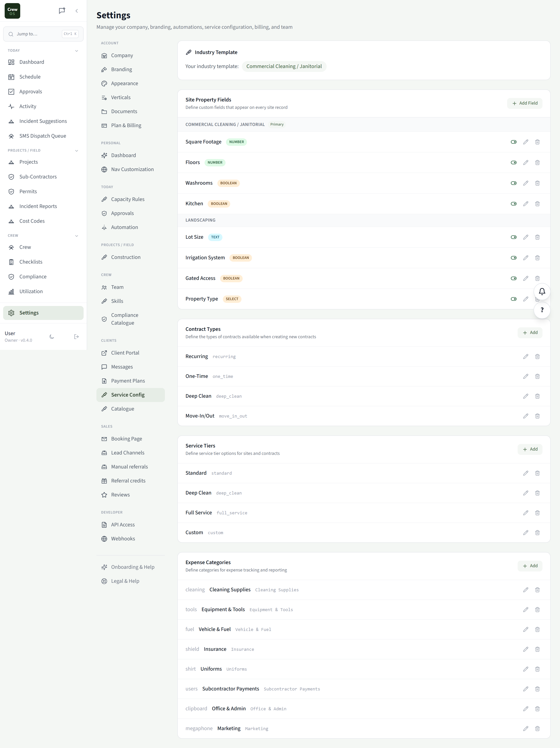Edit the Deep Clean contract type

(526, 396)
